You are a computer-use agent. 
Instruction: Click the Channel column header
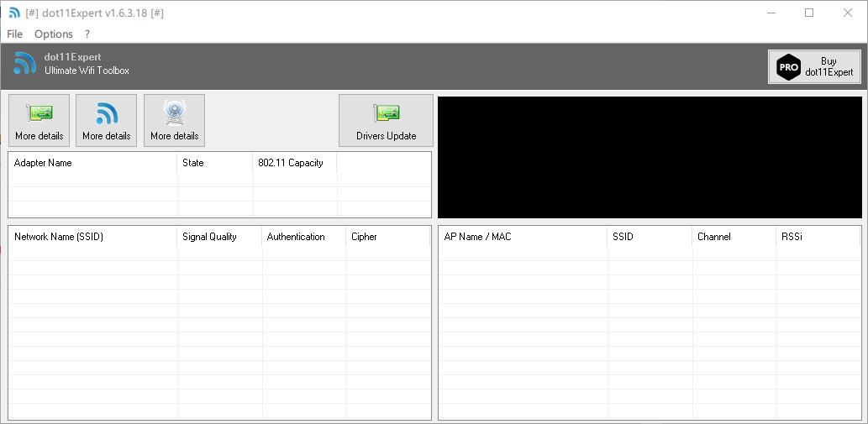click(x=734, y=237)
